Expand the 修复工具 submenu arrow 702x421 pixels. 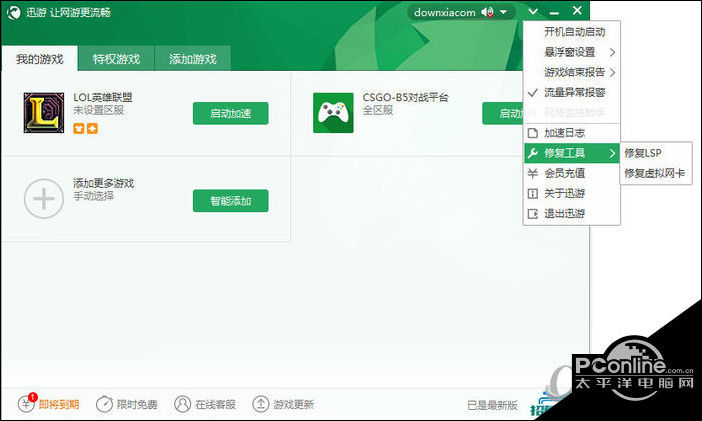[612, 153]
